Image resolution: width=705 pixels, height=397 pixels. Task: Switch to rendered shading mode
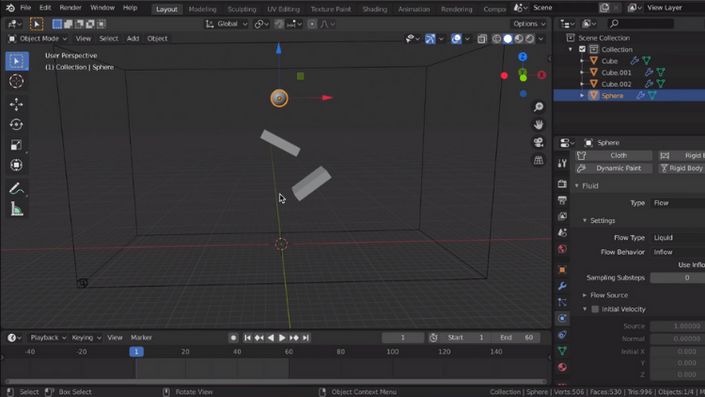click(530, 39)
